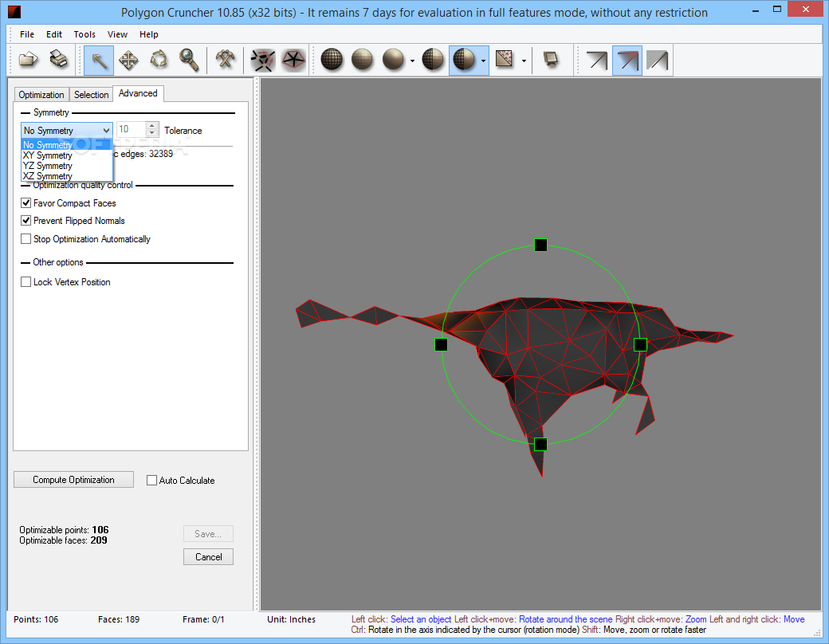The width and height of the screenshot is (829, 644).
Task: Choose YZ Symmetry from the list
Action: (66, 166)
